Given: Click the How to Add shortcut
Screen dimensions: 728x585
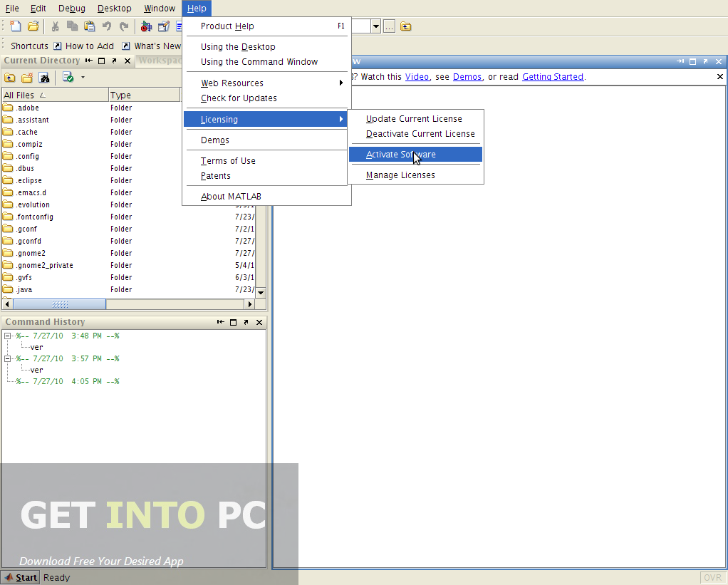Looking at the screenshot, I should tap(84, 46).
